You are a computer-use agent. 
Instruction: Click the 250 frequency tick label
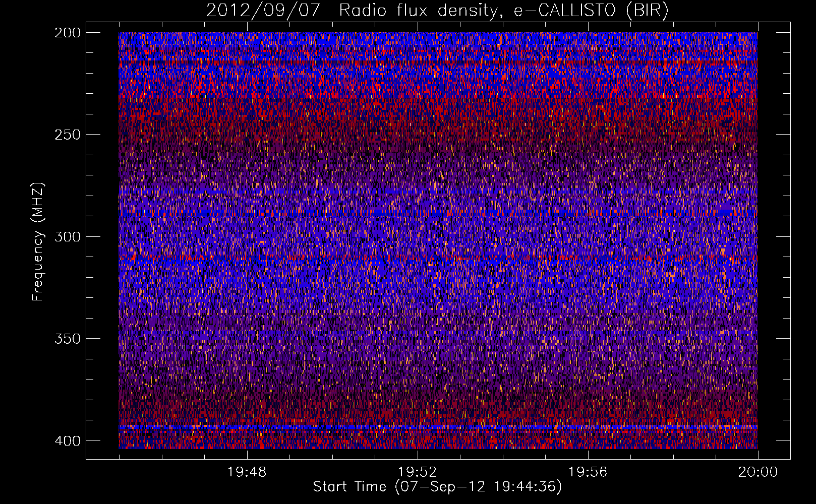click(x=67, y=135)
